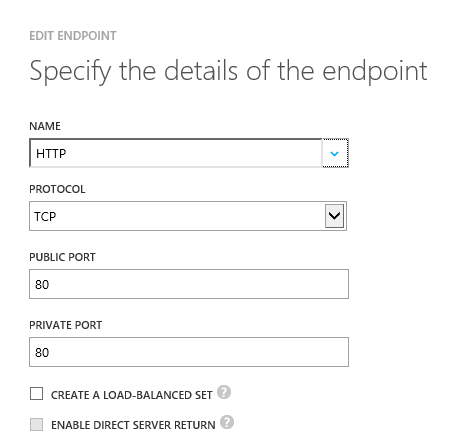The width and height of the screenshot is (449, 448).
Task: Click the Create a load-balanced set label
Action: [132, 395]
